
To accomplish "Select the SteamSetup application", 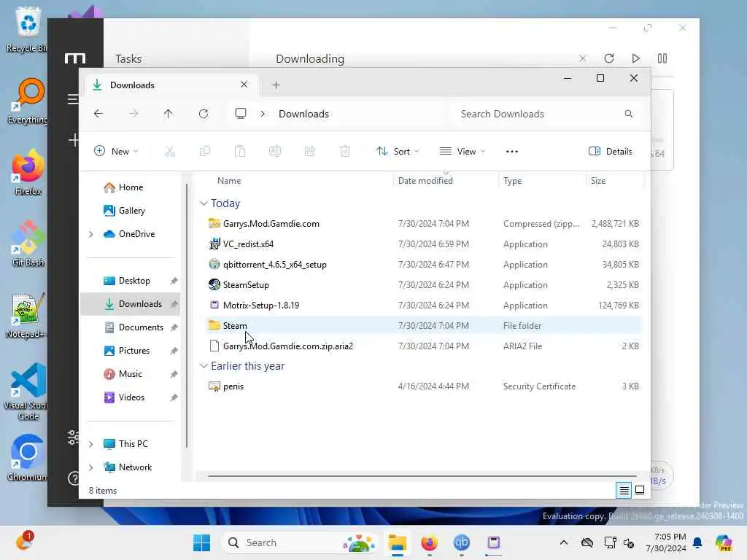I will (424, 285).
